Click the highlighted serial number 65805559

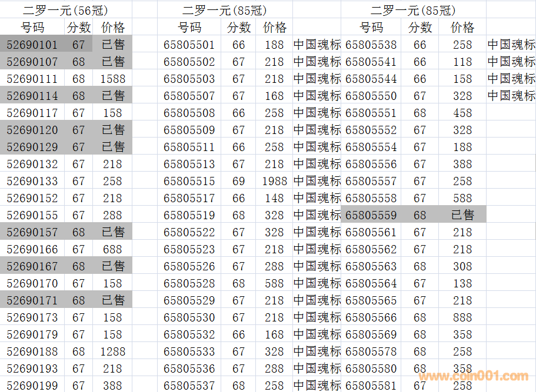point(371,215)
